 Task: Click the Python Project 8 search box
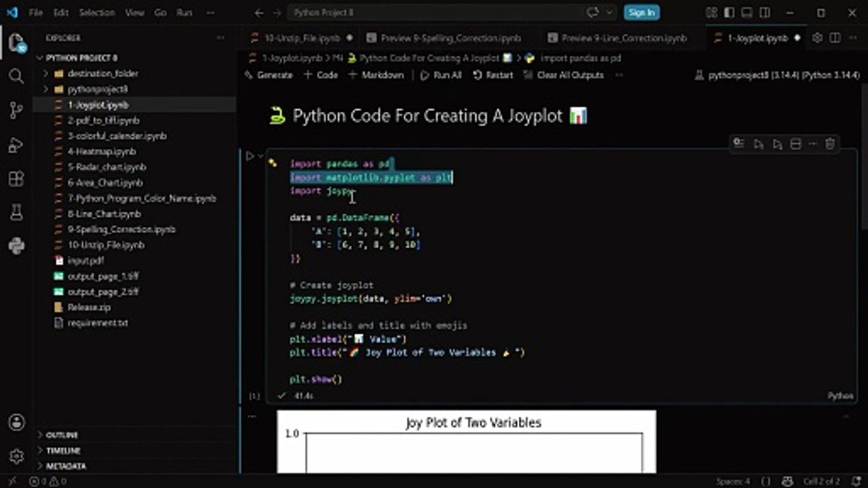[434, 12]
